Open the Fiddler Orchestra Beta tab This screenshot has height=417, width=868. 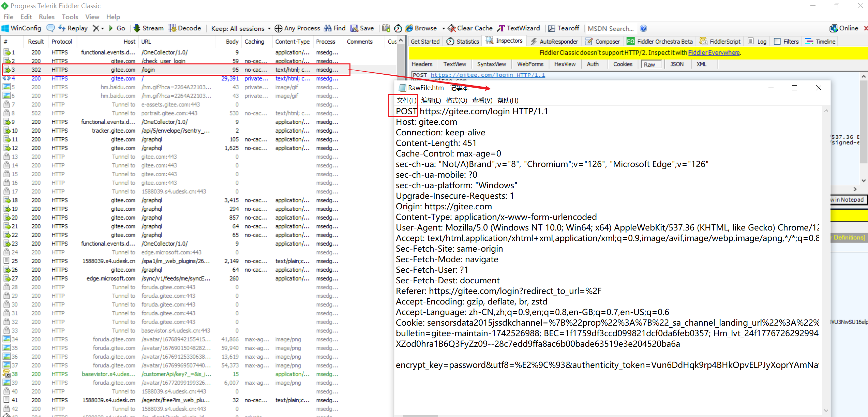coord(660,42)
